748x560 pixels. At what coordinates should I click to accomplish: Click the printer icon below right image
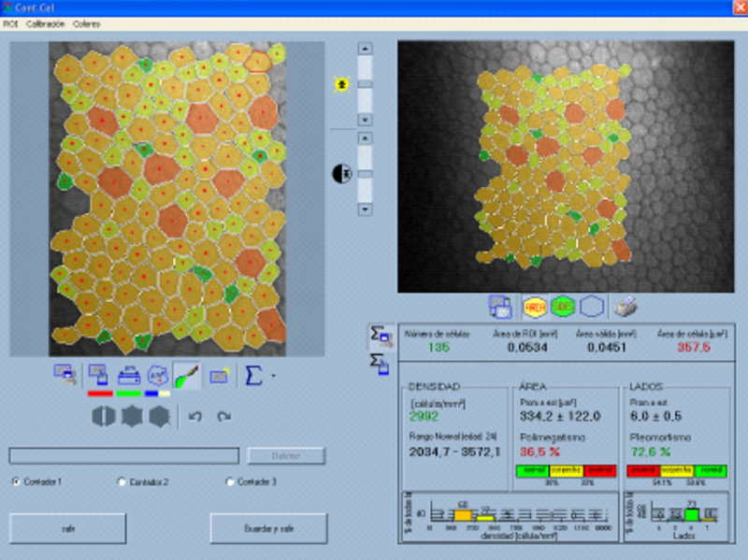click(x=622, y=306)
